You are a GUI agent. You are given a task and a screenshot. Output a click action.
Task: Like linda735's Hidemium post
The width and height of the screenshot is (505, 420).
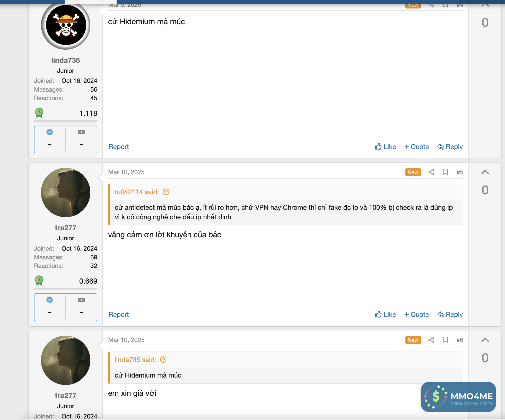tap(385, 147)
